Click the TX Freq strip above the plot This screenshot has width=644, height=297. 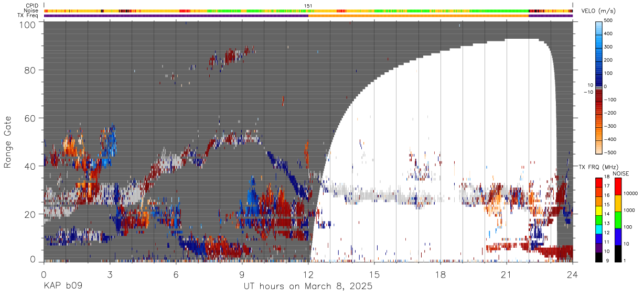click(308, 15)
